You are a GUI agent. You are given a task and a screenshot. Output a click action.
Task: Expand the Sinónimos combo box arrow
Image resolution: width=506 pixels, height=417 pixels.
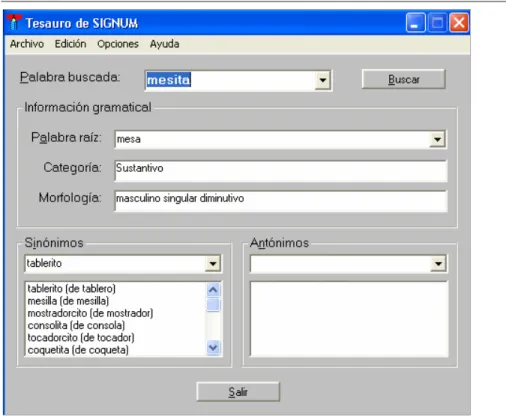(x=213, y=264)
